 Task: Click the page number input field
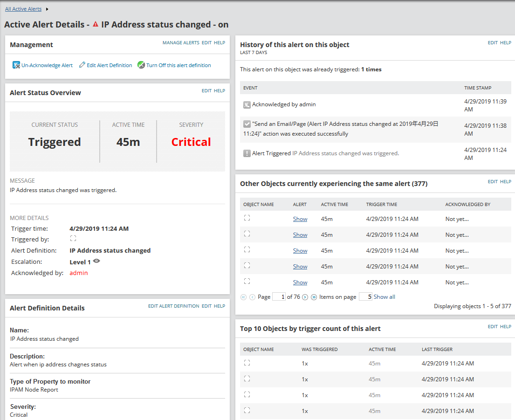(279, 296)
